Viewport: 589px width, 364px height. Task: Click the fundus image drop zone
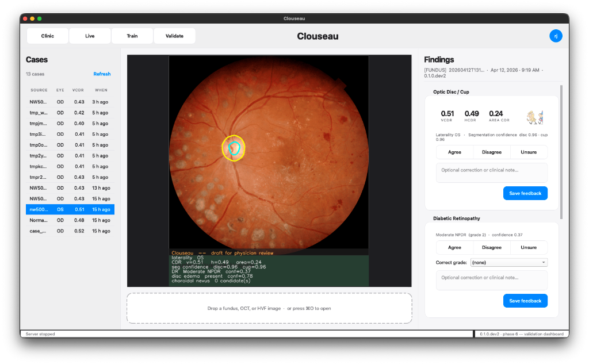pos(269,308)
